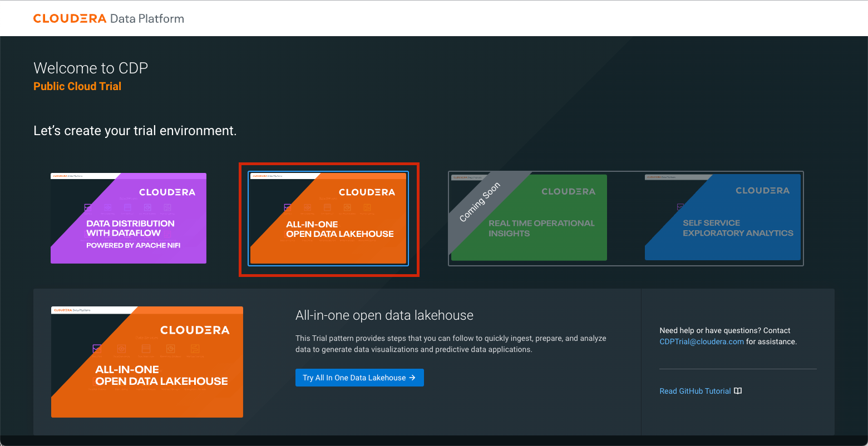Image resolution: width=868 pixels, height=446 pixels.
Task: Click the 'Coming Soon' ribbon label
Action: (480, 202)
